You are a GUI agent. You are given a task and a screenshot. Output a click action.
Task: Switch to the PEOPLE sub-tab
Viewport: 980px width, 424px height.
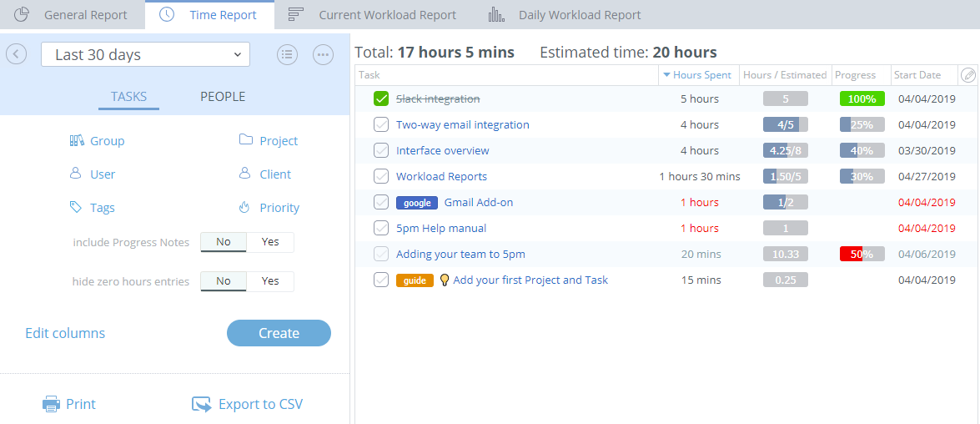coord(223,97)
